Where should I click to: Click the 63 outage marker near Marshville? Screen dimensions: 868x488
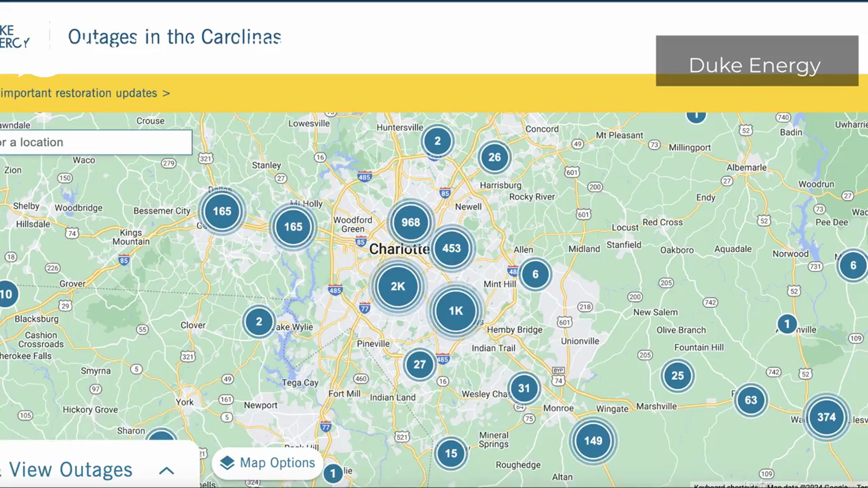pyautogui.click(x=750, y=400)
